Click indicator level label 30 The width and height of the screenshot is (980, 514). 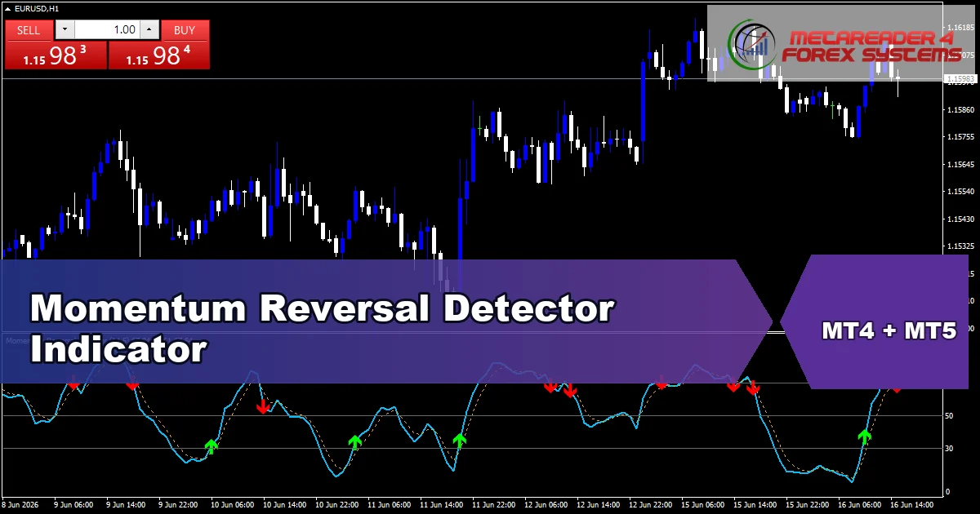point(948,448)
